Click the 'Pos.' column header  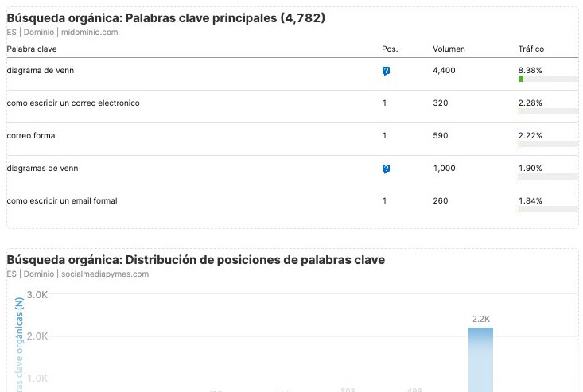[390, 49]
